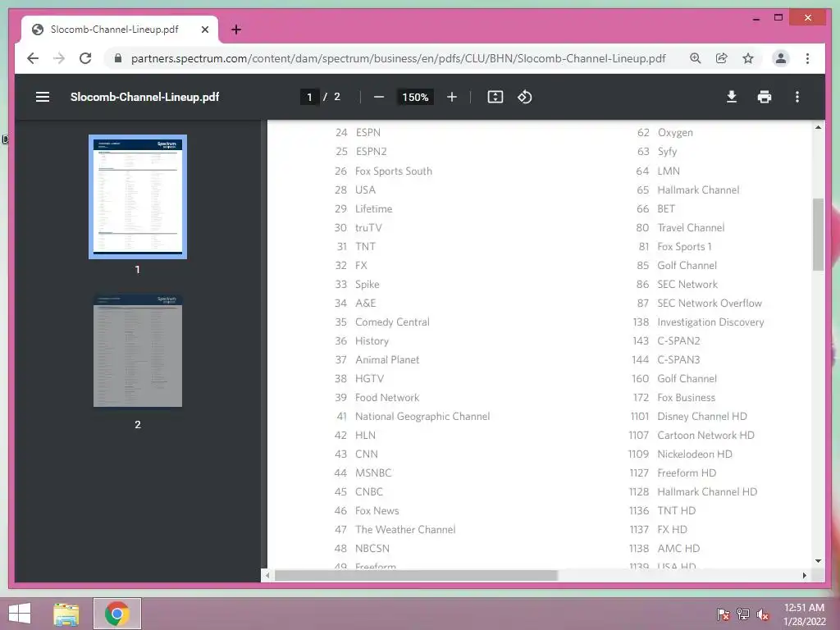Image resolution: width=840 pixels, height=630 pixels.
Task: Click the browser forward arrow
Action: pyautogui.click(x=59, y=58)
